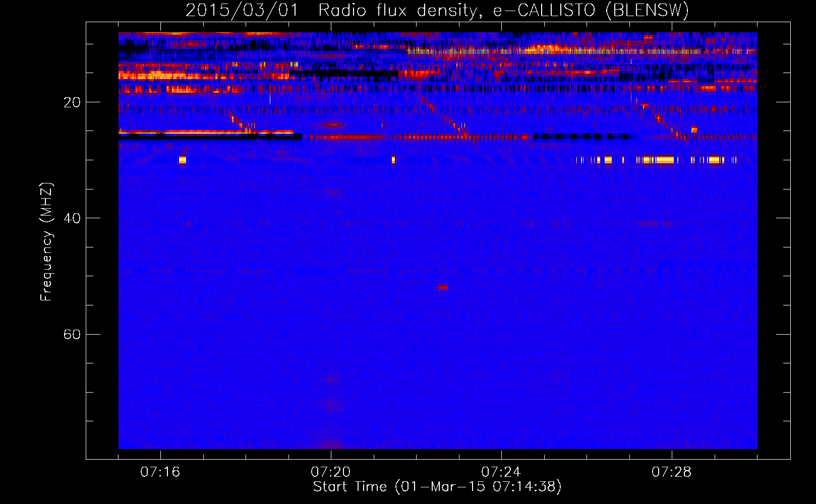Click the 20 MHz frequency tick label
This screenshot has height=504, width=816.
[x=72, y=102]
